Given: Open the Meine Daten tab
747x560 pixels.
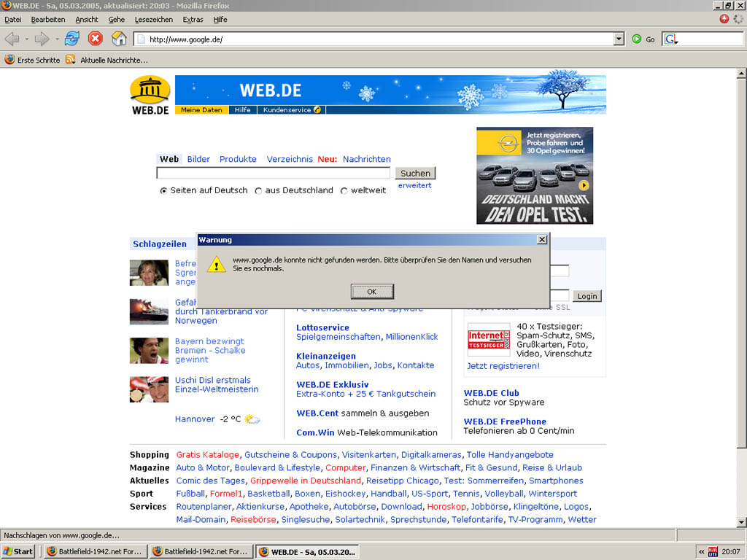Looking at the screenshot, I should coord(201,109).
